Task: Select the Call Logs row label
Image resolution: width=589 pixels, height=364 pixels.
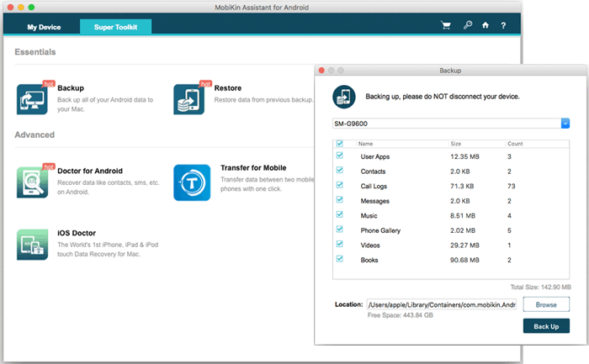Action: [374, 186]
